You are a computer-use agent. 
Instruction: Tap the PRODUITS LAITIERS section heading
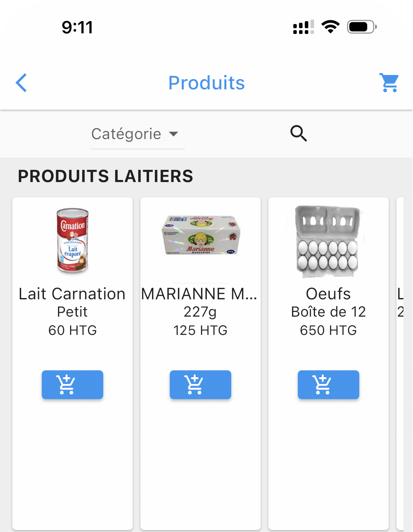point(106,176)
